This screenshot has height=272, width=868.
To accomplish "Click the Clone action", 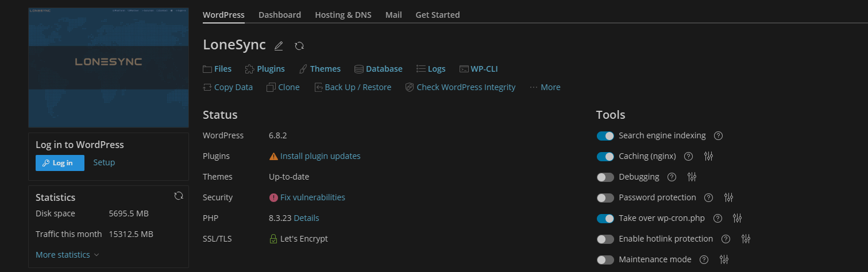I will (x=283, y=87).
